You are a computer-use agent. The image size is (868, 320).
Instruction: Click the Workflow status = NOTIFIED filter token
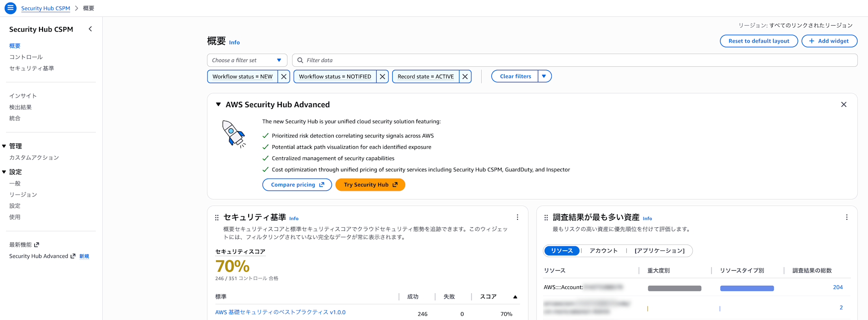point(335,76)
